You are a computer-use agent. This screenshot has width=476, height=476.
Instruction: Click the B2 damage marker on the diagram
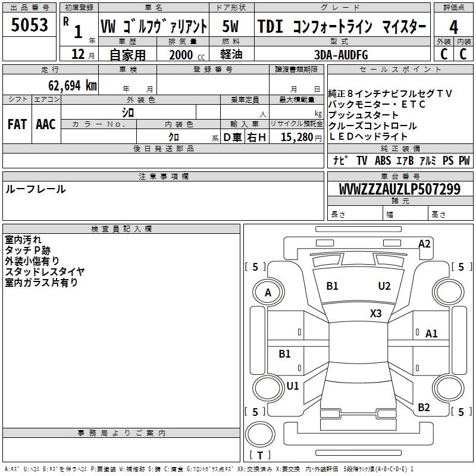pos(424,407)
